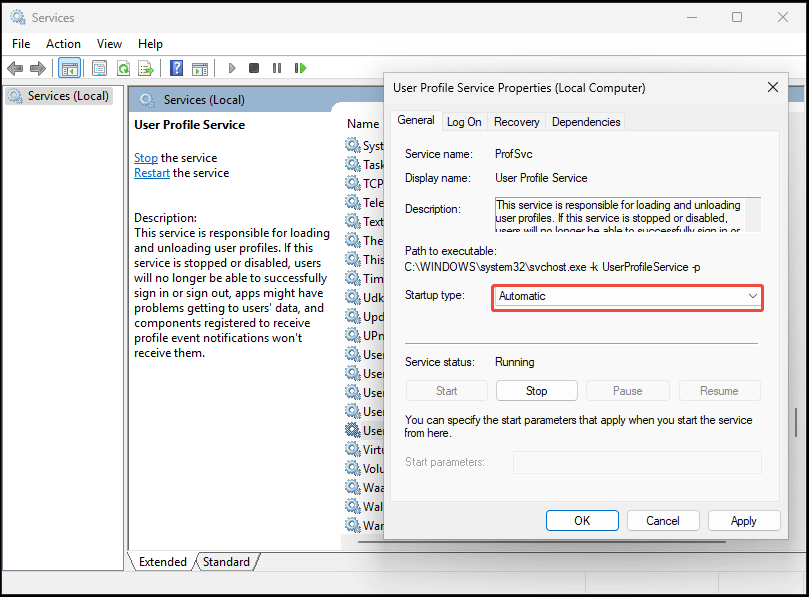Image resolution: width=809 pixels, height=597 pixels.
Task: Click the gear icon beside 'Volu' service
Action: (x=353, y=469)
